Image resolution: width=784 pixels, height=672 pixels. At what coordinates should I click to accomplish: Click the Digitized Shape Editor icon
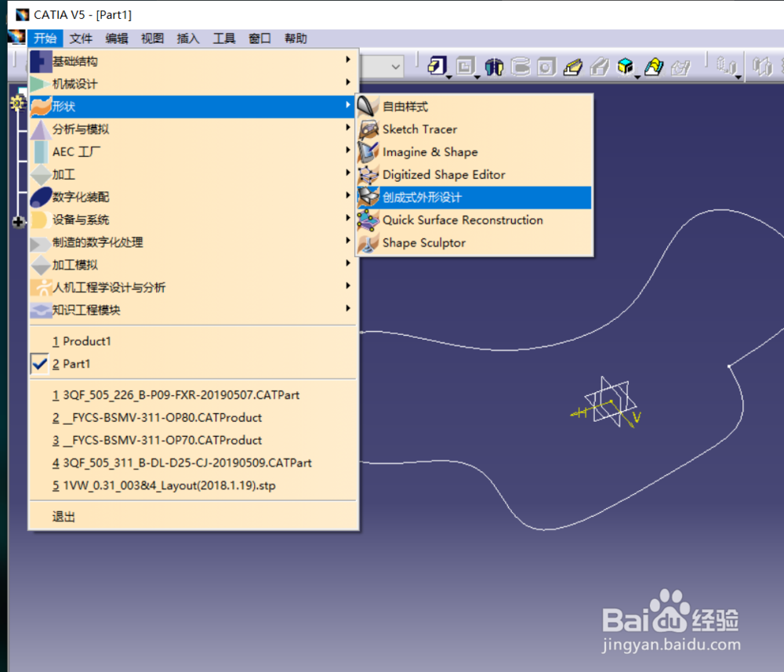pyautogui.click(x=368, y=175)
